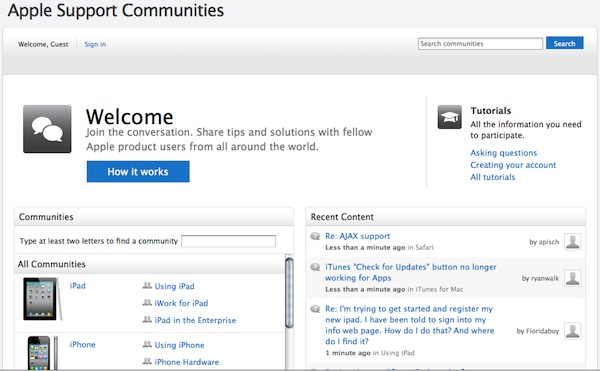Click the How it works button
Screen dimensions: 600x371
pyautogui.click(x=138, y=171)
